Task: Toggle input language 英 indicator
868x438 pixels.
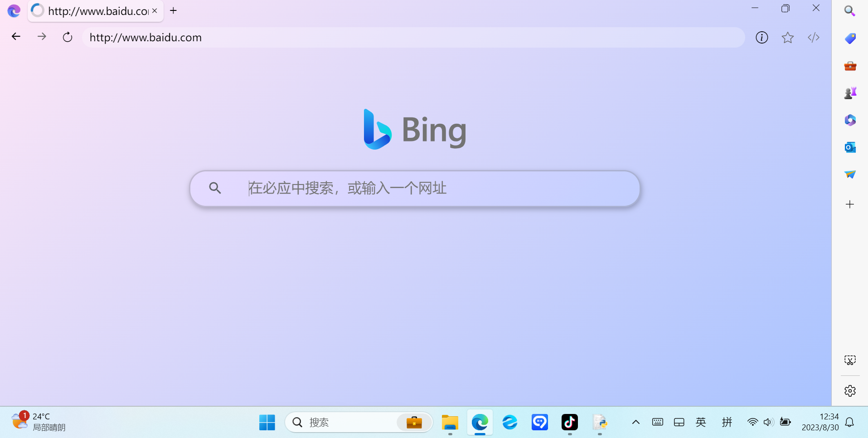Action: pos(701,422)
